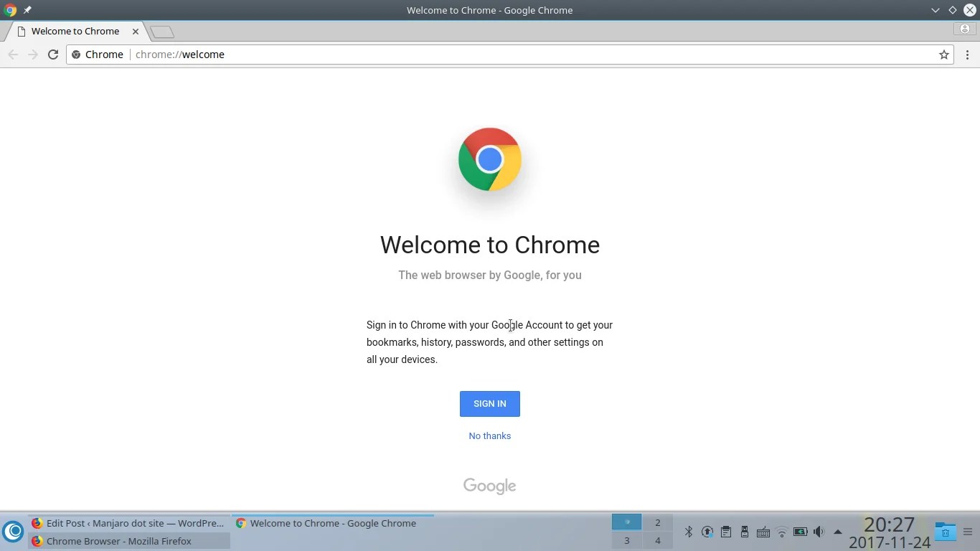Switch to virtual desktop 1
The height and width of the screenshot is (551, 980).
(626, 522)
